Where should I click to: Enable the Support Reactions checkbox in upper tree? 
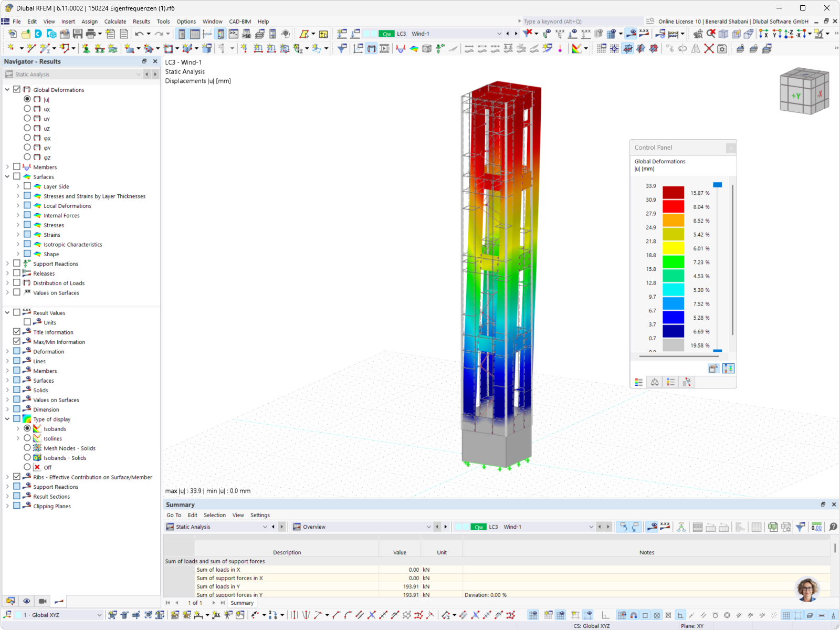(x=17, y=264)
